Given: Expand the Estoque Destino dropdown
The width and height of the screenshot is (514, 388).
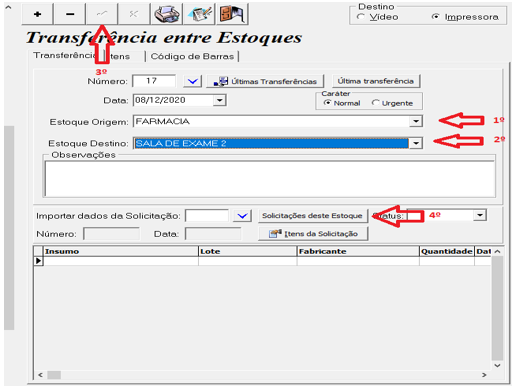Looking at the screenshot, I should tap(416, 143).
